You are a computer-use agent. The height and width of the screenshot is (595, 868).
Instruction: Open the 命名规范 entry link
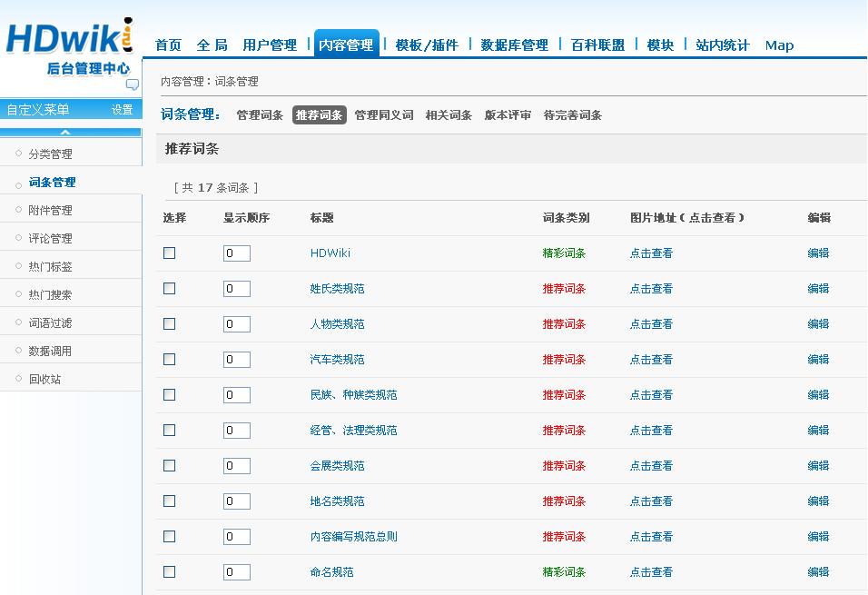tap(331, 572)
